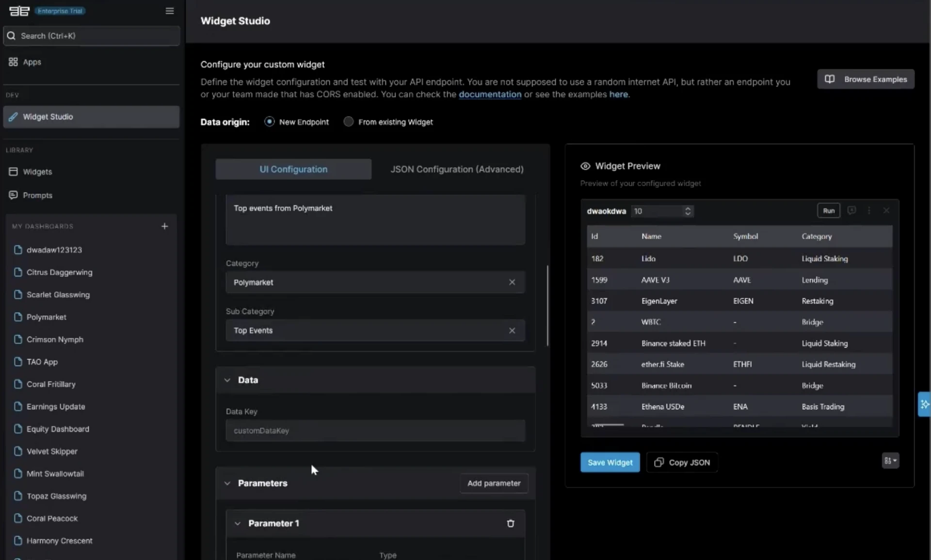The image size is (931, 560).
Task: Click the blue AI sparkle side tab
Action: point(924,404)
